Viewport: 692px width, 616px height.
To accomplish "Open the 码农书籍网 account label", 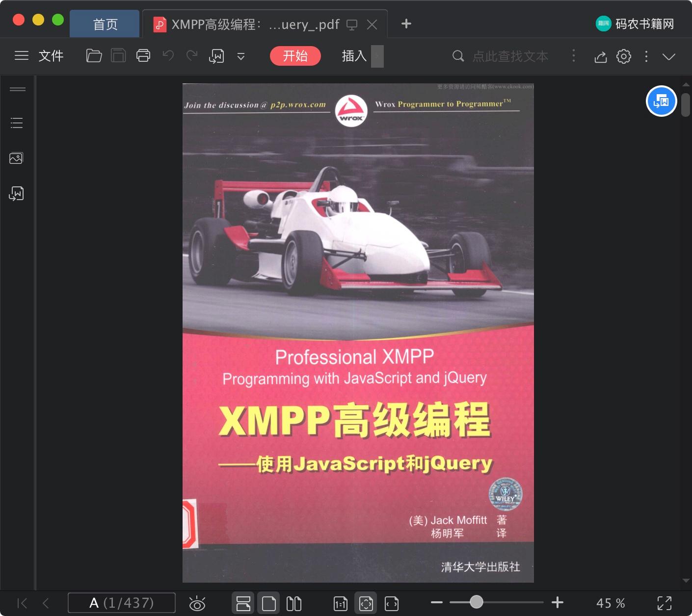I will coord(645,24).
